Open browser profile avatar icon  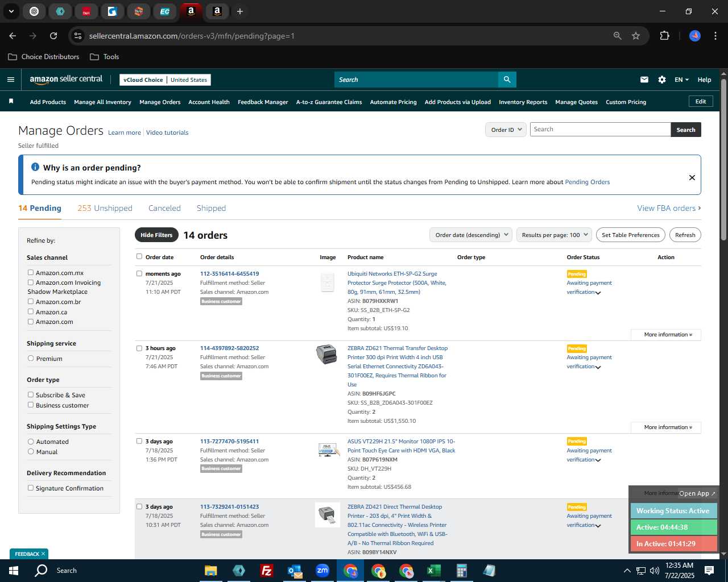tap(695, 36)
